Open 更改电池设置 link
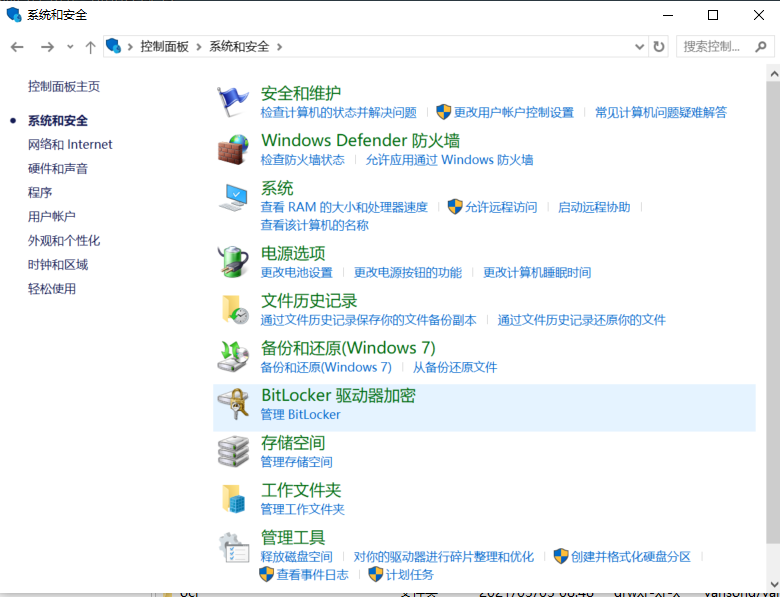The image size is (780, 597). pyautogui.click(x=296, y=273)
